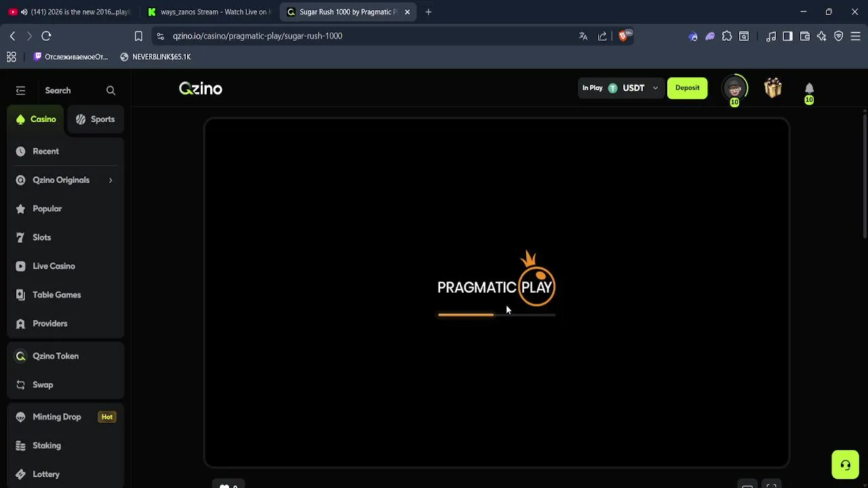This screenshot has height=488, width=868.
Task: Switch to the YouTube browser tab
Action: (68, 12)
